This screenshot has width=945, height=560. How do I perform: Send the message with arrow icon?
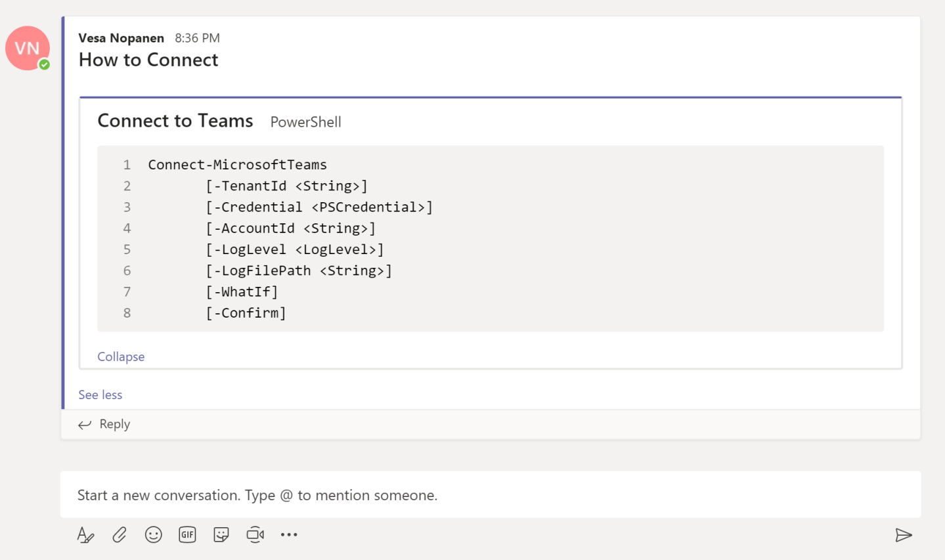pyautogui.click(x=904, y=535)
